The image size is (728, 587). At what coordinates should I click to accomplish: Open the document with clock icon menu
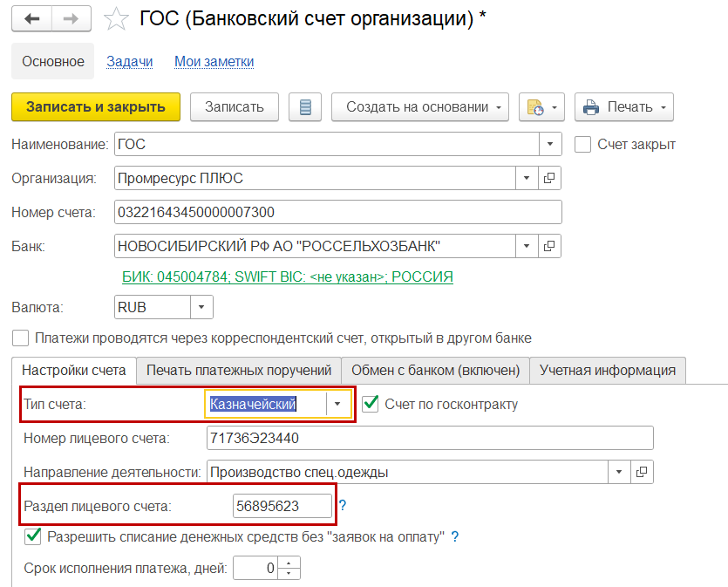[542, 107]
